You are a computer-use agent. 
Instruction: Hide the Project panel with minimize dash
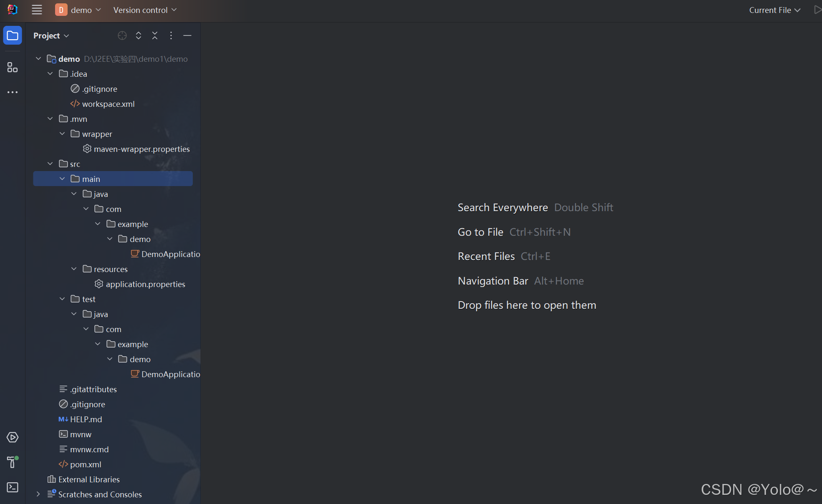(x=187, y=35)
